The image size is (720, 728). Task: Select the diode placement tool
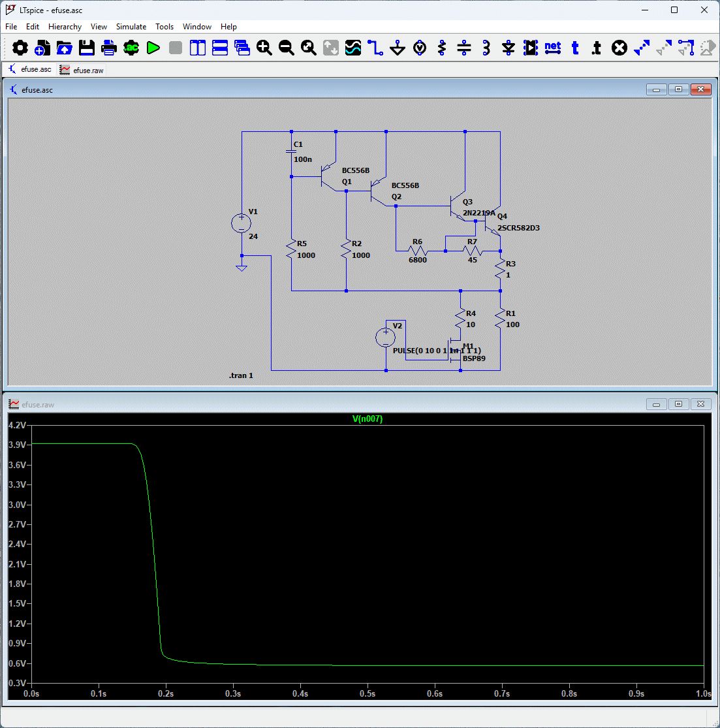[x=509, y=48]
